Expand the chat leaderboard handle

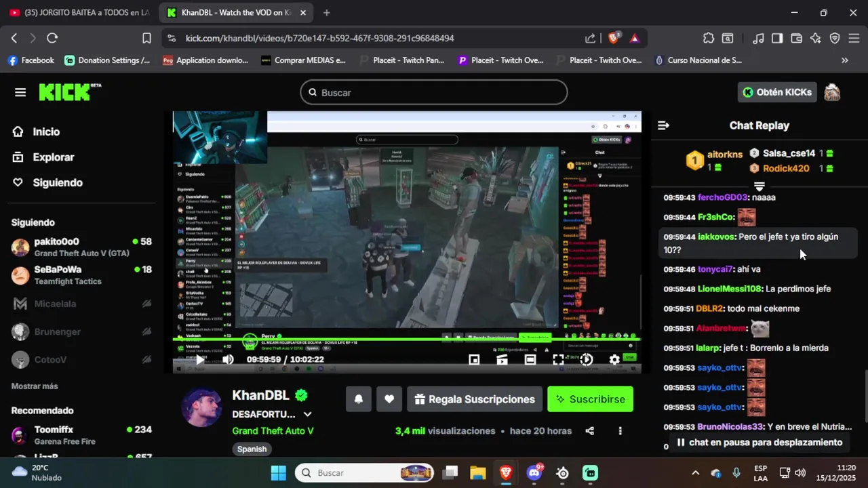(759, 186)
